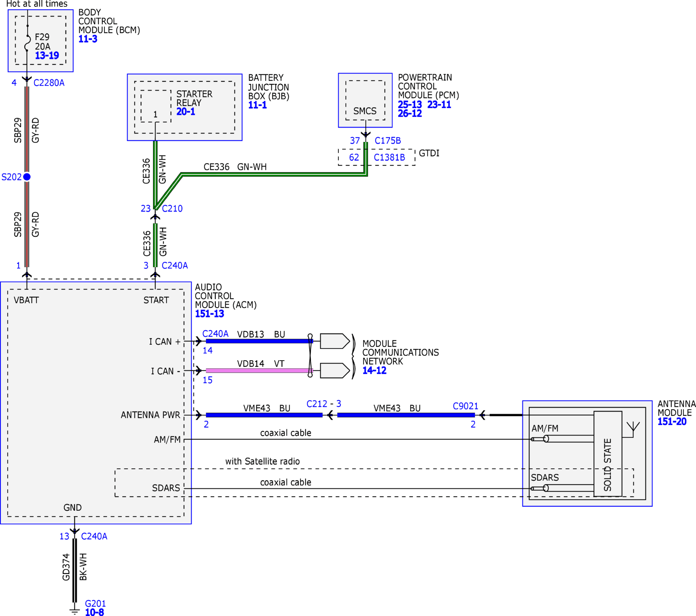Open the 13-19 fuse F29 reference link

[x=47, y=55]
